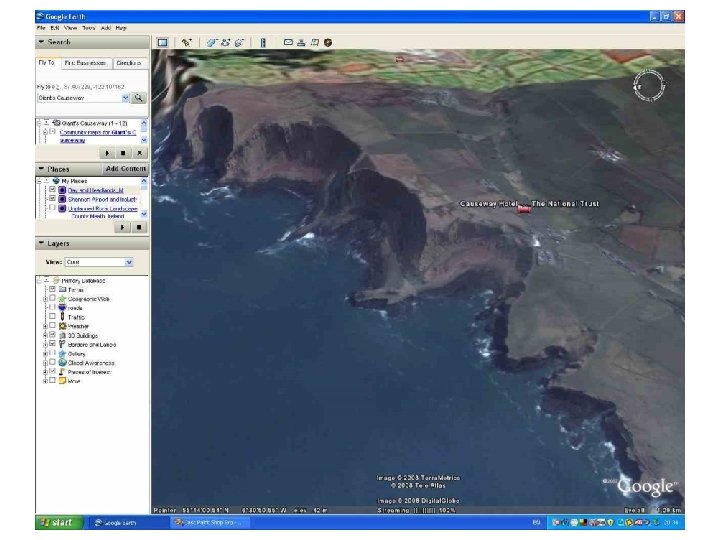Click the Windows Start button
This screenshot has width=720, height=540.
[x=59, y=523]
